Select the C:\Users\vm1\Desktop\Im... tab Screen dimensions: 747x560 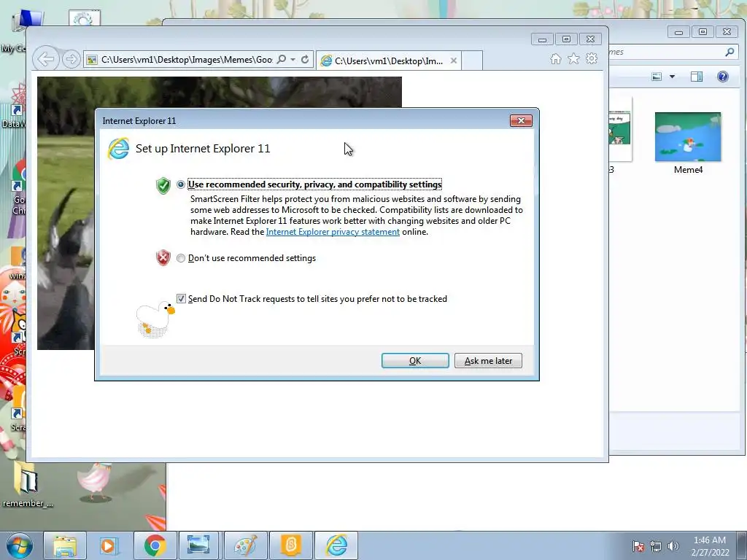388,61
